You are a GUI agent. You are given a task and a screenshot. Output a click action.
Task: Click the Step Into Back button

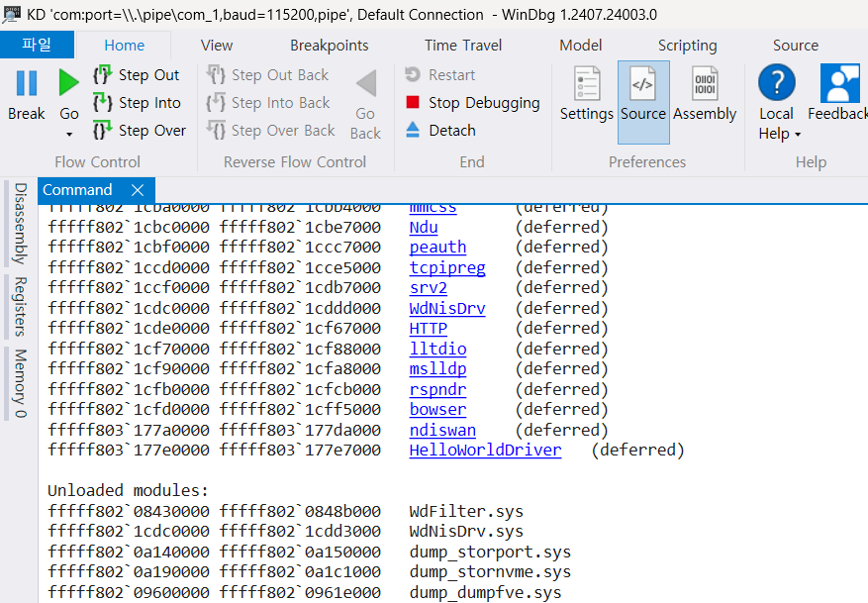(268, 102)
